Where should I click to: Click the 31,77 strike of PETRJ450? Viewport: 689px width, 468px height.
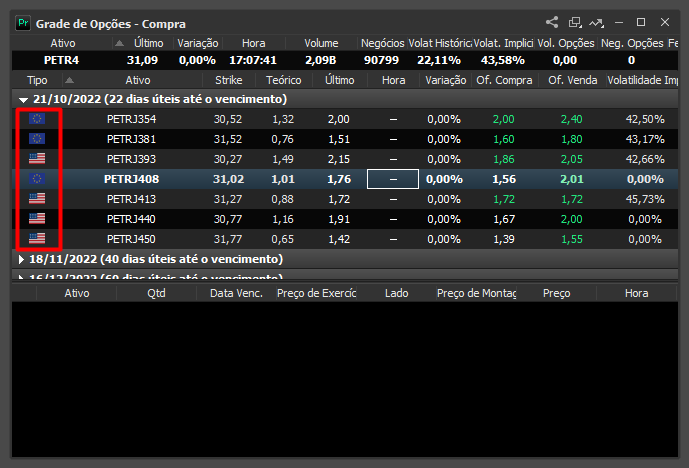[x=228, y=239]
